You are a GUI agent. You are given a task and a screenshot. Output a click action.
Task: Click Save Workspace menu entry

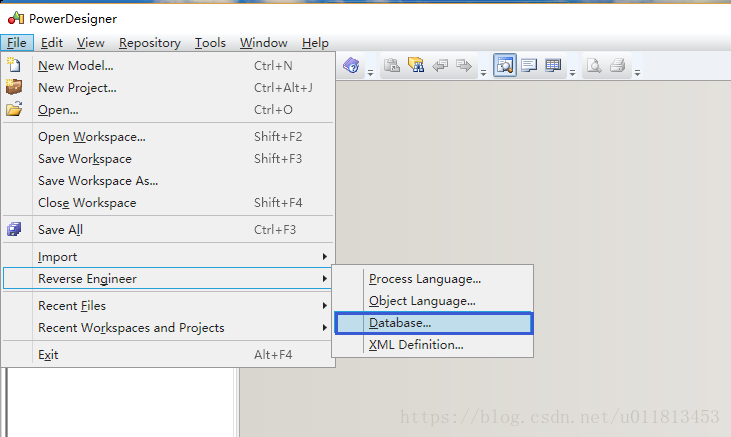[x=168, y=159]
